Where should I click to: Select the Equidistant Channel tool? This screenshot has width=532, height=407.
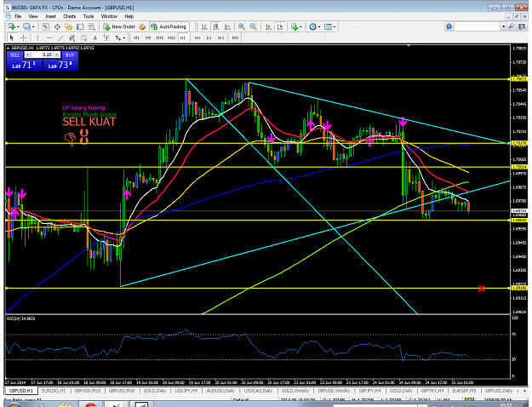coord(72,37)
